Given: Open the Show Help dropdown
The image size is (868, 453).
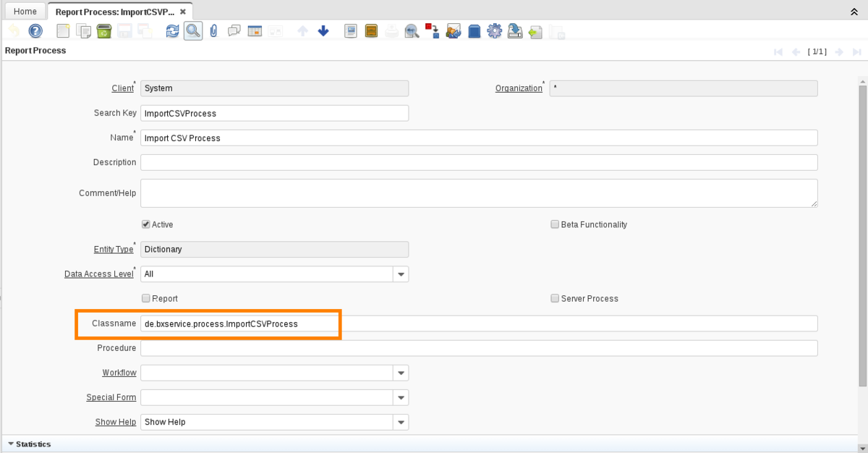Looking at the screenshot, I should 401,422.
